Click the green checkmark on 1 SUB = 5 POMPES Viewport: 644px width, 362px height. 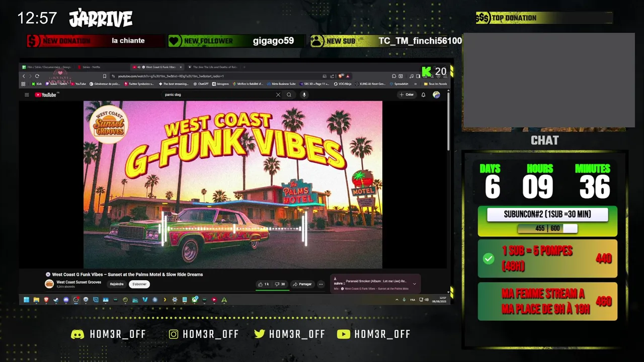[488, 258]
